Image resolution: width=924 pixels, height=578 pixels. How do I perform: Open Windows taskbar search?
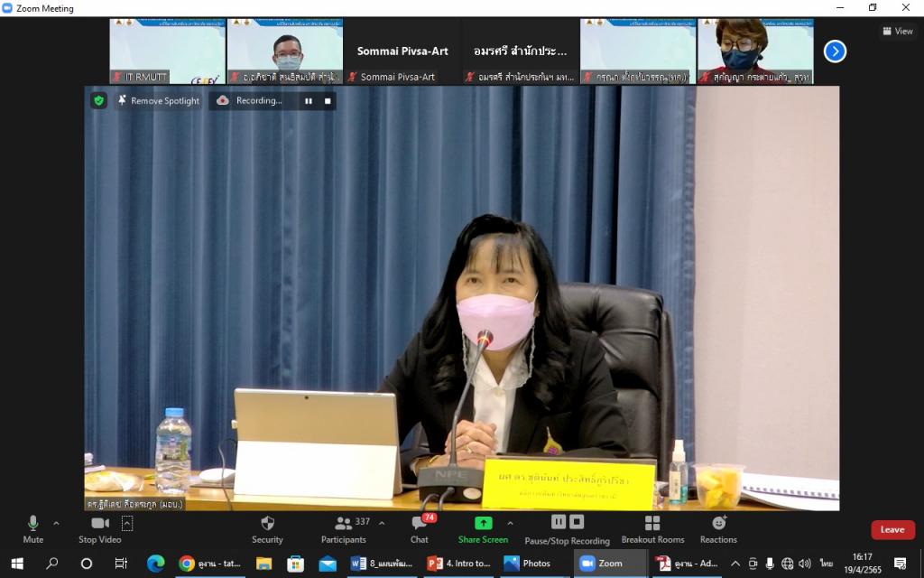pyautogui.click(x=51, y=564)
